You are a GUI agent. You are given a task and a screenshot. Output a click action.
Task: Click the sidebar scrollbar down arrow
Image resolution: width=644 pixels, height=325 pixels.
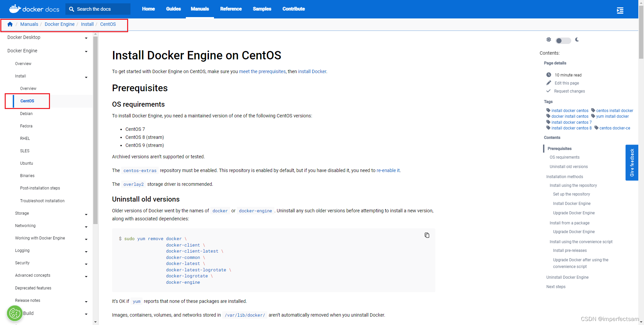tap(95, 322)
